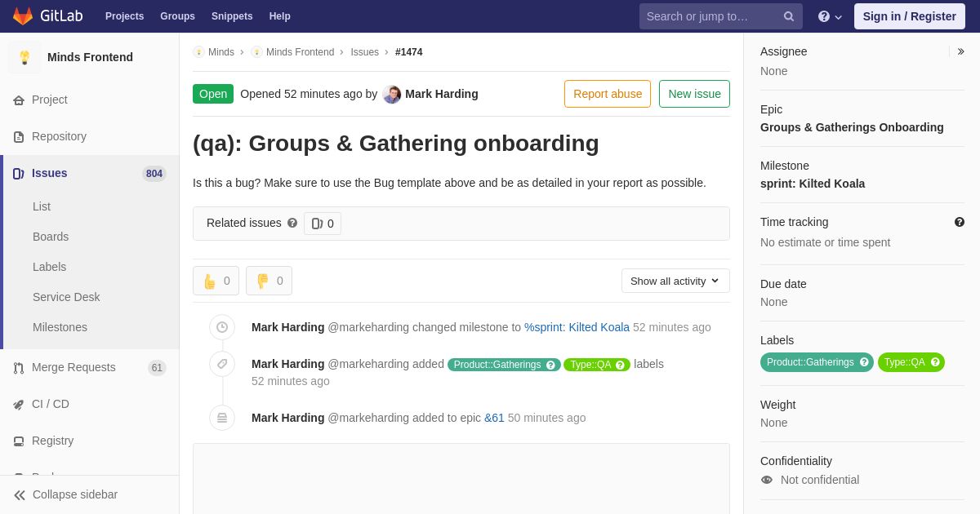Click the Type::QA label help icon in sidebar
Screen dimensions: 980x514
point(935,362)
